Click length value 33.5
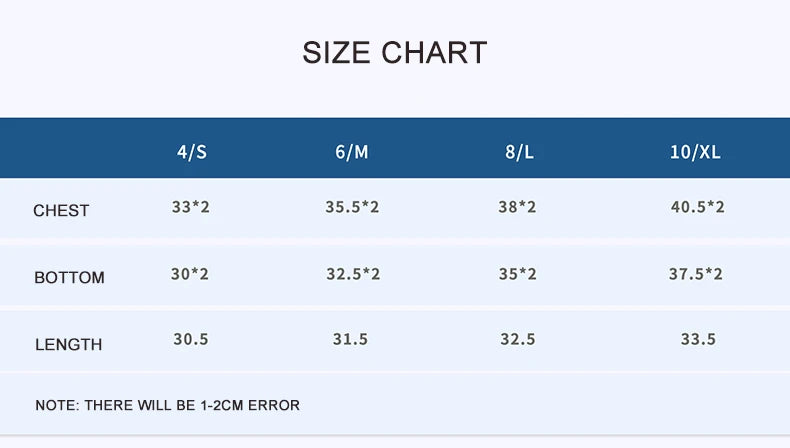 coord(698,340)
